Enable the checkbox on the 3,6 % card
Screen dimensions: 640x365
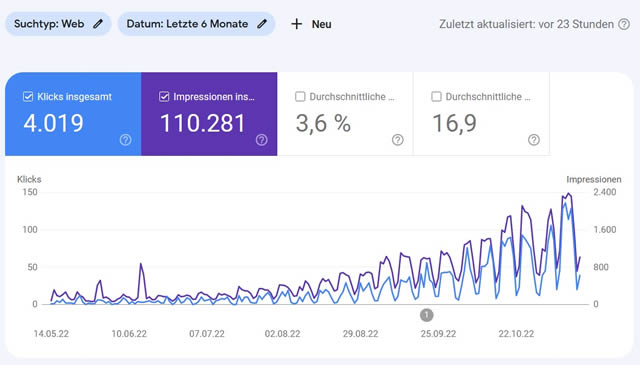click(300, 97)
